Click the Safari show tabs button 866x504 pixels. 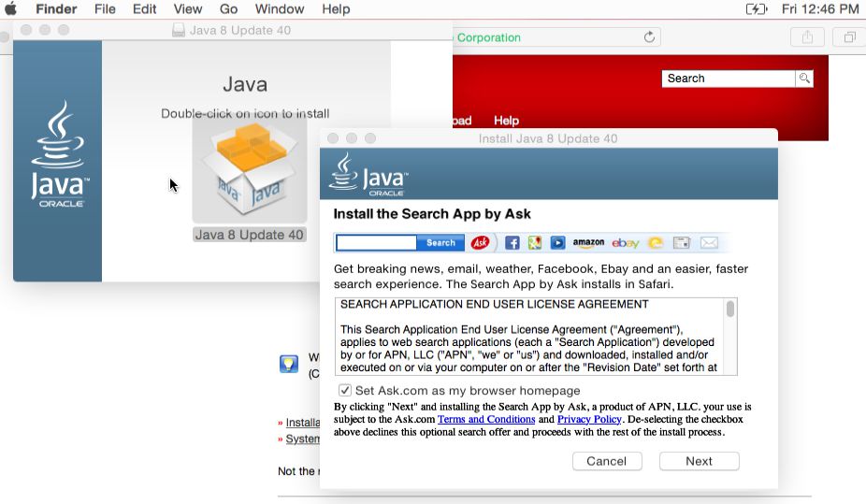coord(849,37)
